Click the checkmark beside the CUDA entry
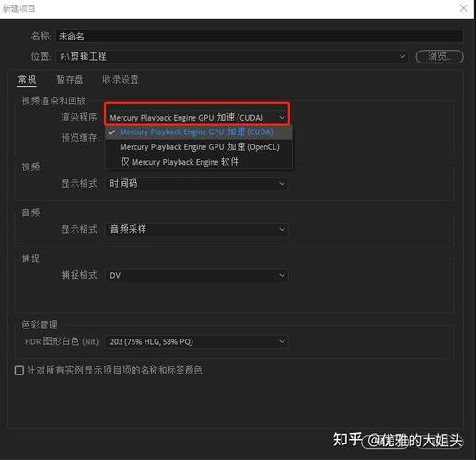 (x=111, y=132)
